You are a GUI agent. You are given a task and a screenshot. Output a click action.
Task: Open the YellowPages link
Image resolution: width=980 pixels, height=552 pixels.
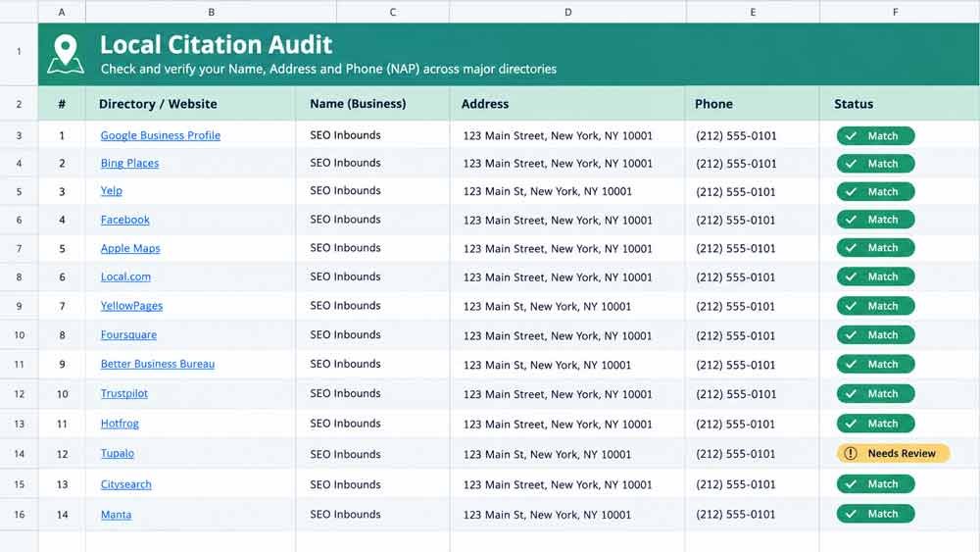(131, 306)
